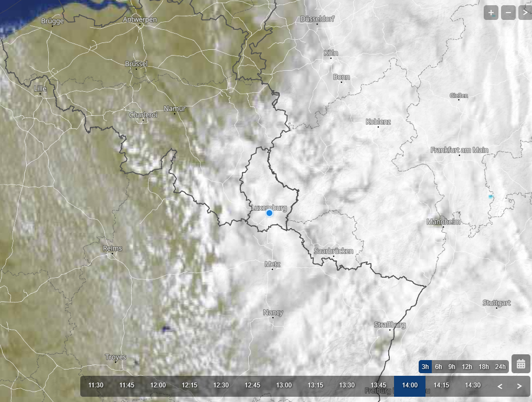Viewport: 532px width, 402px height.
Task: Open the calendar date picker
Action: click(521, 364)
